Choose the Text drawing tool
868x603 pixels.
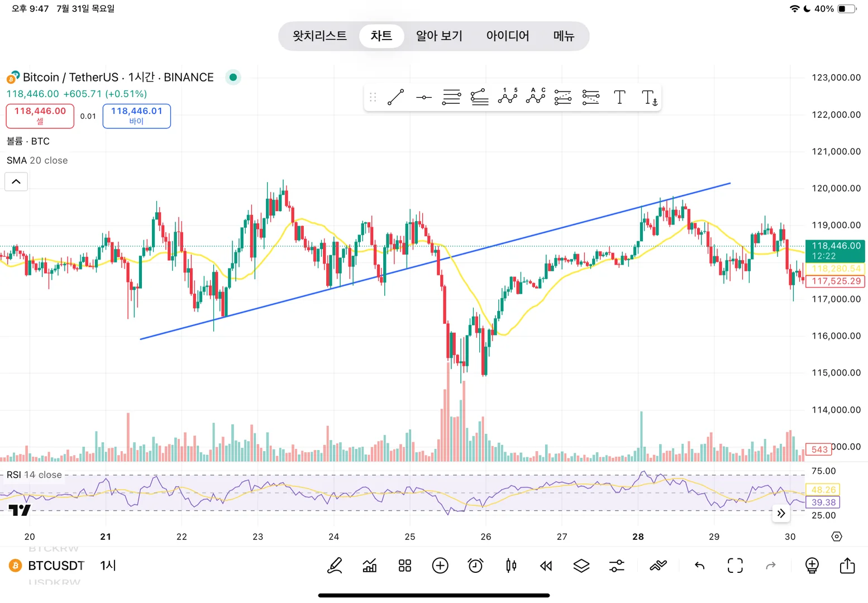[619, 97]
